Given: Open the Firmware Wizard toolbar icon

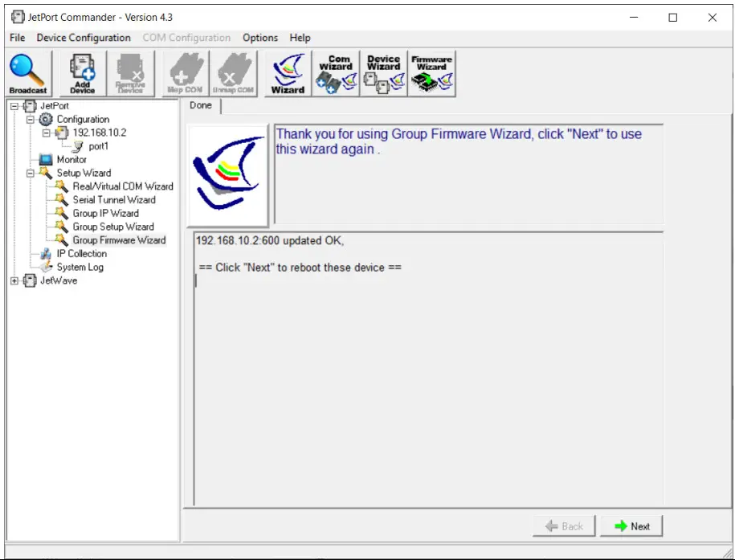Looking at the screenshot, I should click(x=432, y=72).
